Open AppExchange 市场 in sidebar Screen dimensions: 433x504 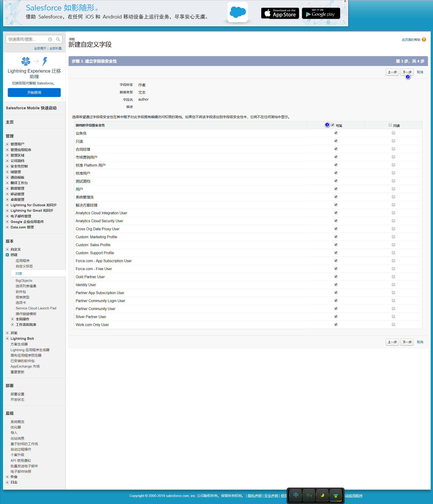[25, 366]
